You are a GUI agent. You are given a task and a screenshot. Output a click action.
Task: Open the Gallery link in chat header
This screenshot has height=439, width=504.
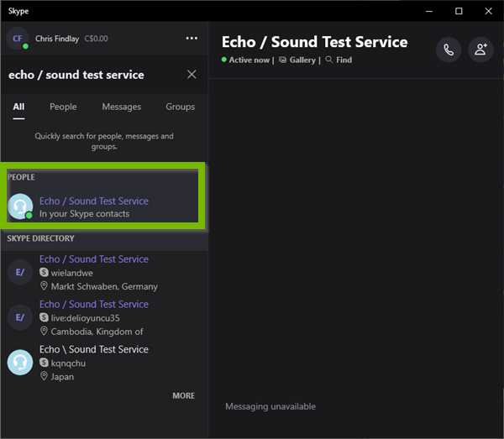(297, 60)
